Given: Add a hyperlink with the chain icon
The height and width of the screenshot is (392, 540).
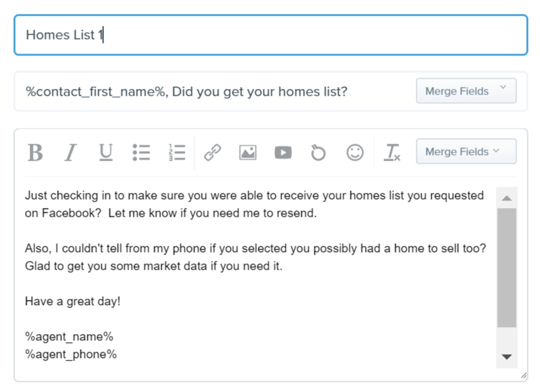Looking at the screenshot, I should [x=213, y=153].
